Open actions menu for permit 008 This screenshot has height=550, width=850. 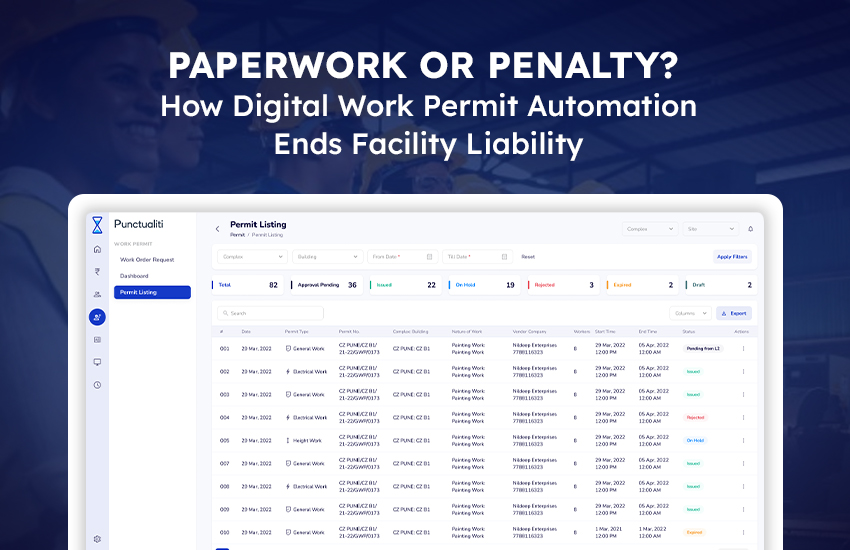click(x=743, y=487)
